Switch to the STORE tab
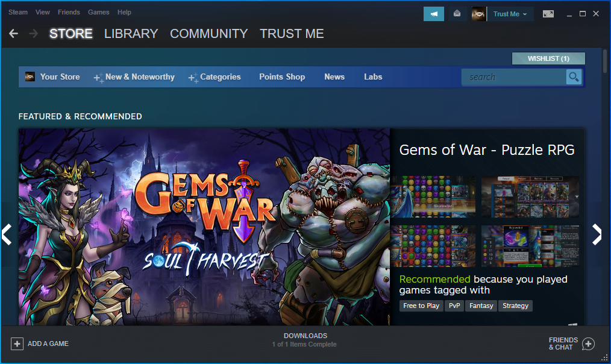This screenshot has height=364, width=611. tap(71, 34)
